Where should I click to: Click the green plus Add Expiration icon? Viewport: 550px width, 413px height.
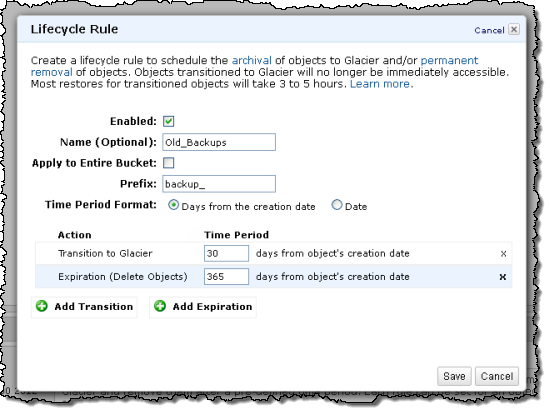[160, 306]
